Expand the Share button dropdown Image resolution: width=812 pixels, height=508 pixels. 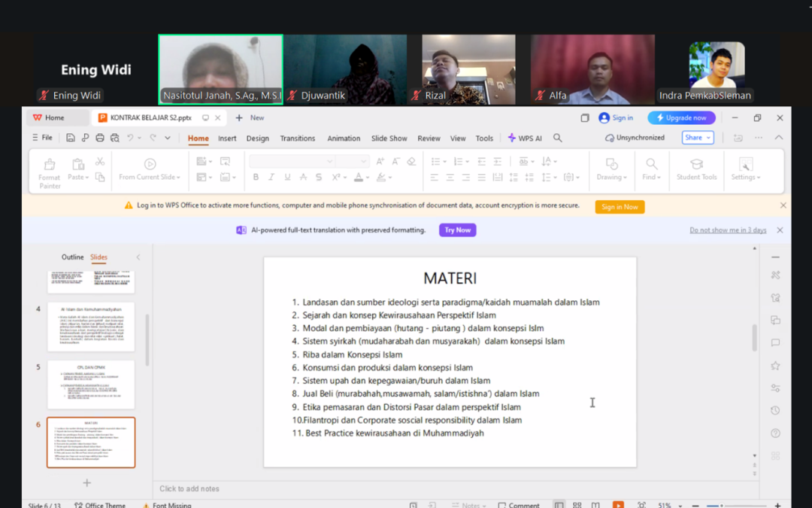(x=708, y=138)
